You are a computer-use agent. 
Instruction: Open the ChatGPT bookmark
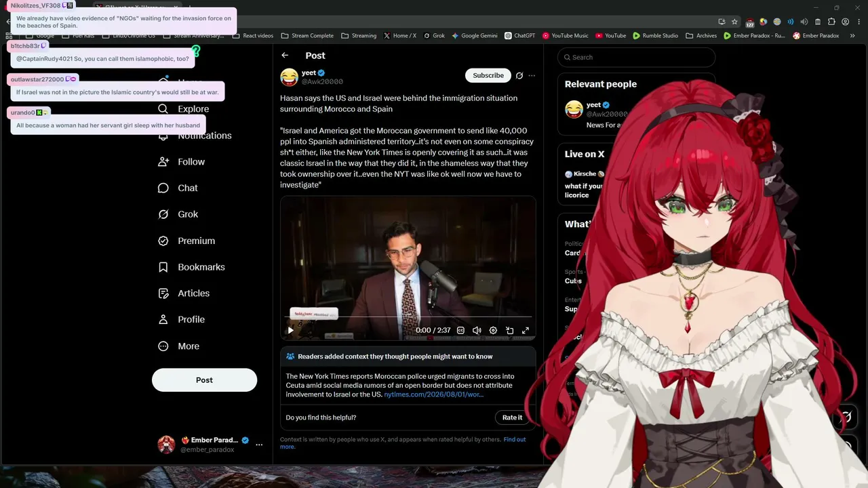(520, 36)
